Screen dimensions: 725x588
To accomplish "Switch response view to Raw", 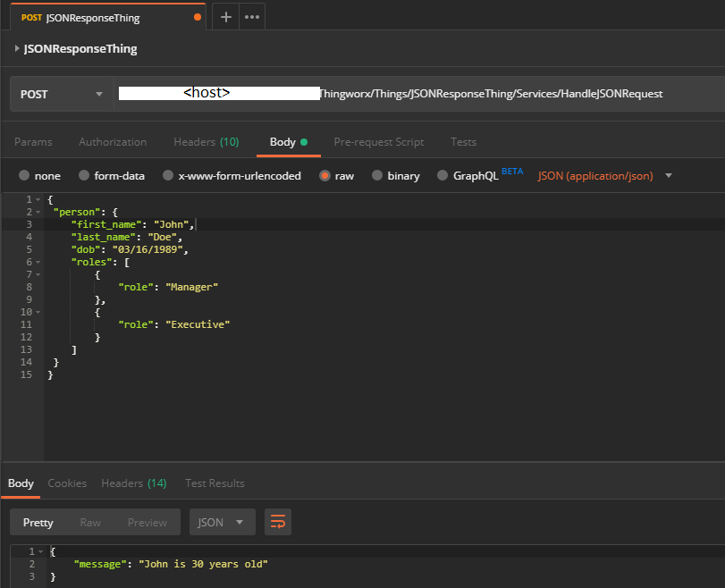I will 90,522.
